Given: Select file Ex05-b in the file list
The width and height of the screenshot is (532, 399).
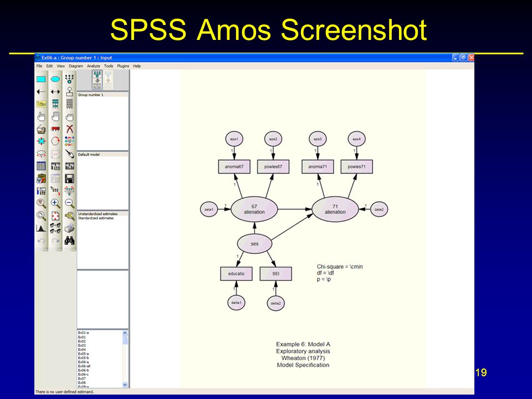Looking at the screenshot, I should (84, 357).
